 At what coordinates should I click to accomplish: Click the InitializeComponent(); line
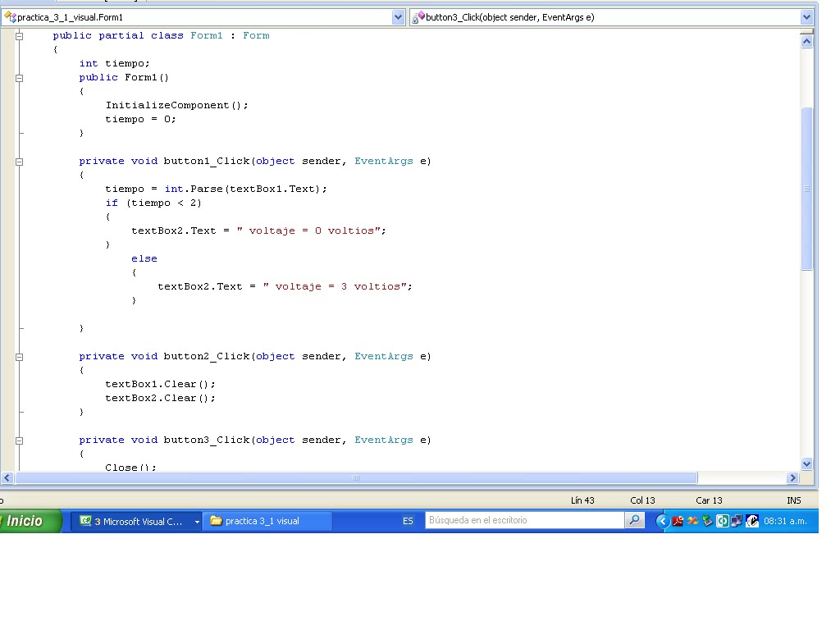point(177,105)
